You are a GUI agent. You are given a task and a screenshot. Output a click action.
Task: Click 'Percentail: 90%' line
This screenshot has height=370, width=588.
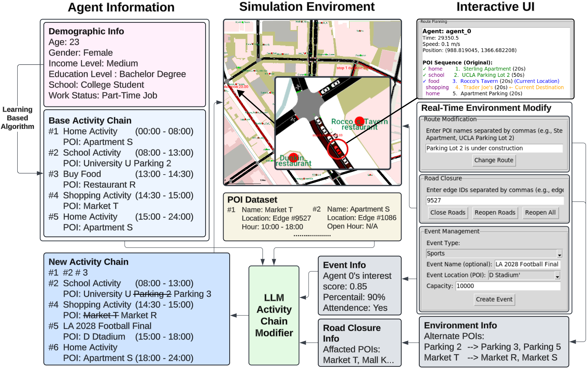(x=354, y=297)
